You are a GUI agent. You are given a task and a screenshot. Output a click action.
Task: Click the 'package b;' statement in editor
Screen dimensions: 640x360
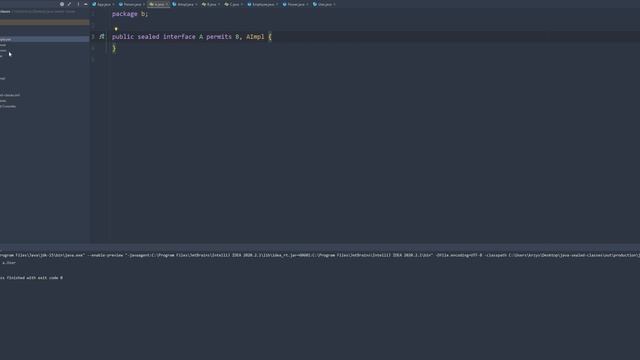[x=130, y=14]
